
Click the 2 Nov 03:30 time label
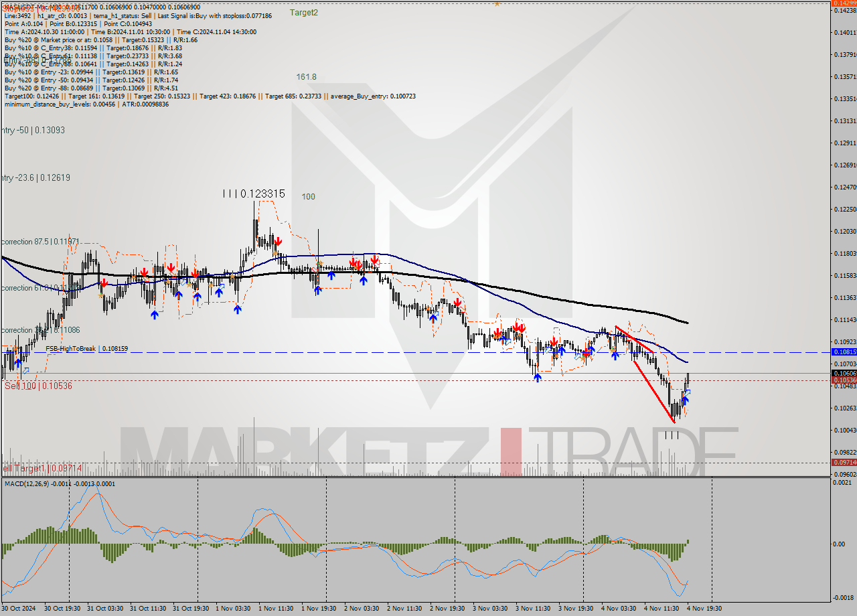[x=362, y=609]
